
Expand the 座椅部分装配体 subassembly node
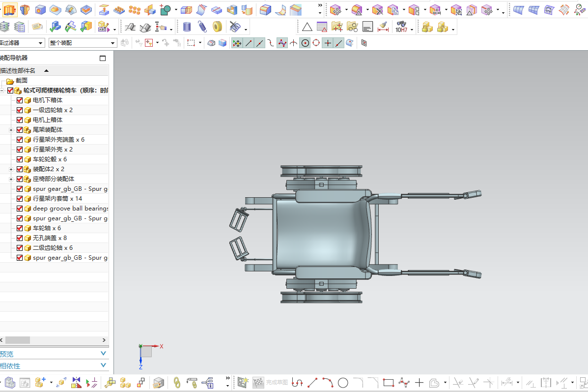11,179
